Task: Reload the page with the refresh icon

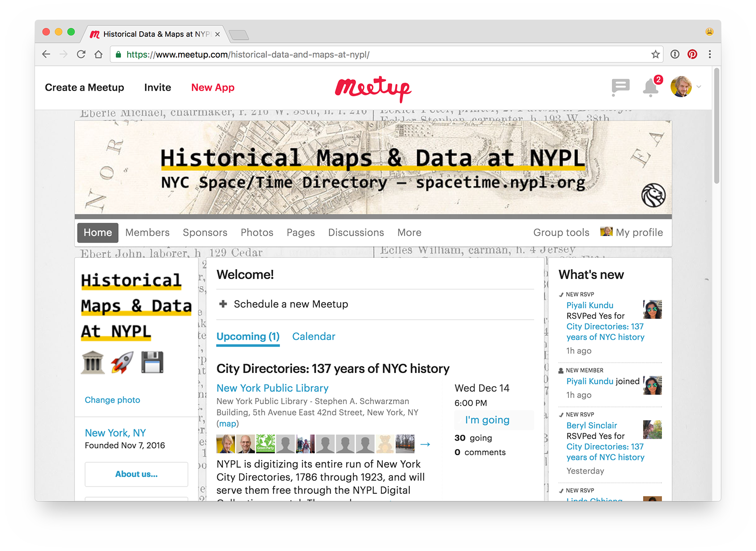Action: pyautogui.click(x=81, y=54)
